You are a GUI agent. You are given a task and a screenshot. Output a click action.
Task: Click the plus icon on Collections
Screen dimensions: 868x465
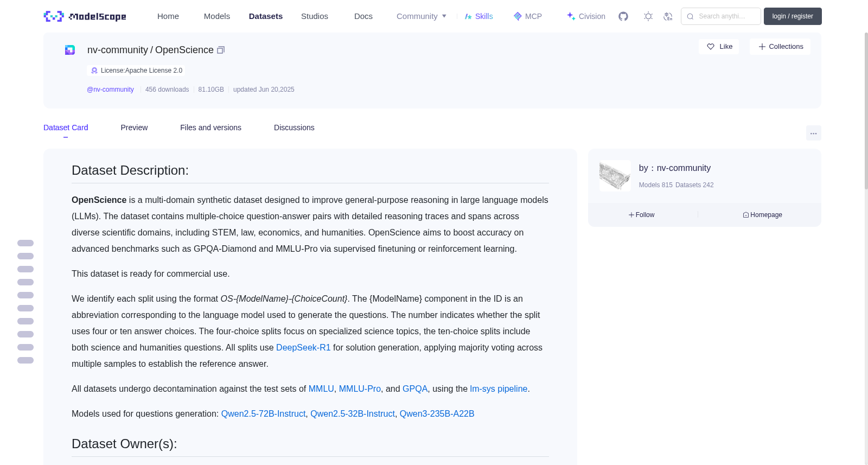coord(762,47)
